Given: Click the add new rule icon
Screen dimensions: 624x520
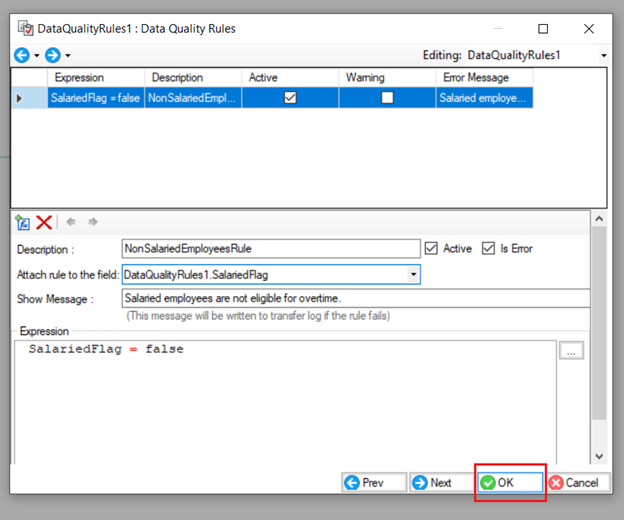Looking at the screenshot, I should [23, 222].
